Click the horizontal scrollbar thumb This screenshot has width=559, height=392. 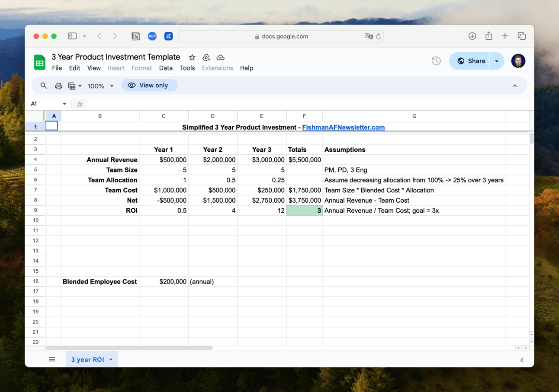coord(129,347)
